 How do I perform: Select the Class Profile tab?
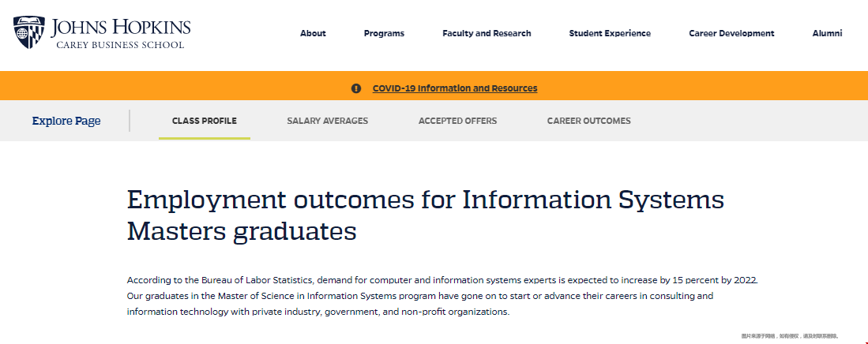(205, 121)
